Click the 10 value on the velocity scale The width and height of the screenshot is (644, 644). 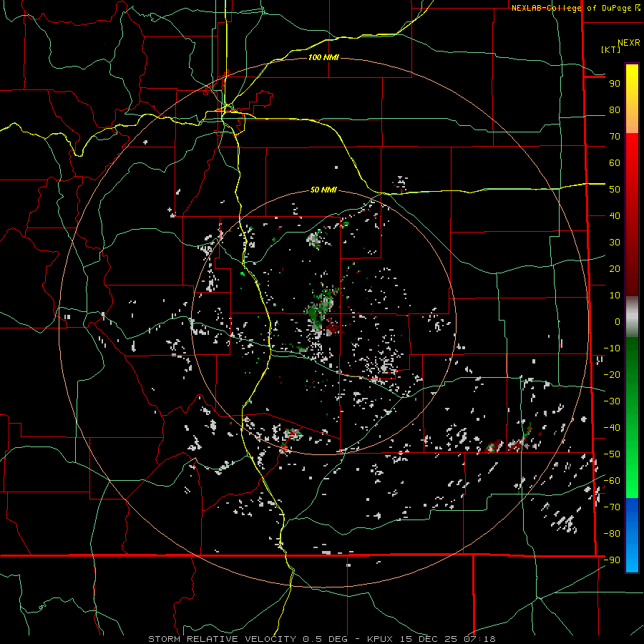[615, 296]
